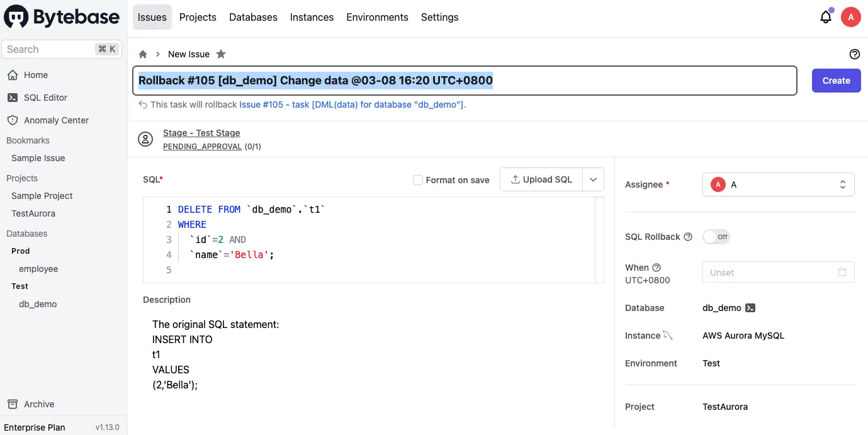The image size is (868, 435).
Task: Open help via question mark icon
Action: point(854,54)
